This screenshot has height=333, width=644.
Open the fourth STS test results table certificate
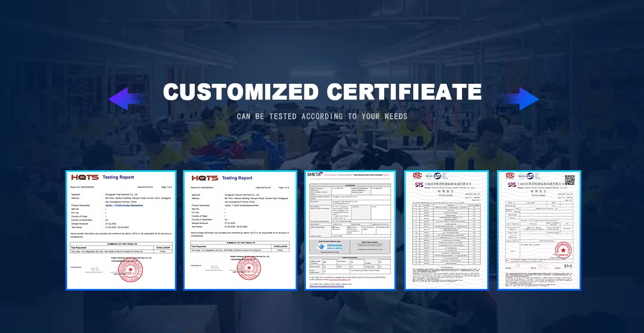445,230
